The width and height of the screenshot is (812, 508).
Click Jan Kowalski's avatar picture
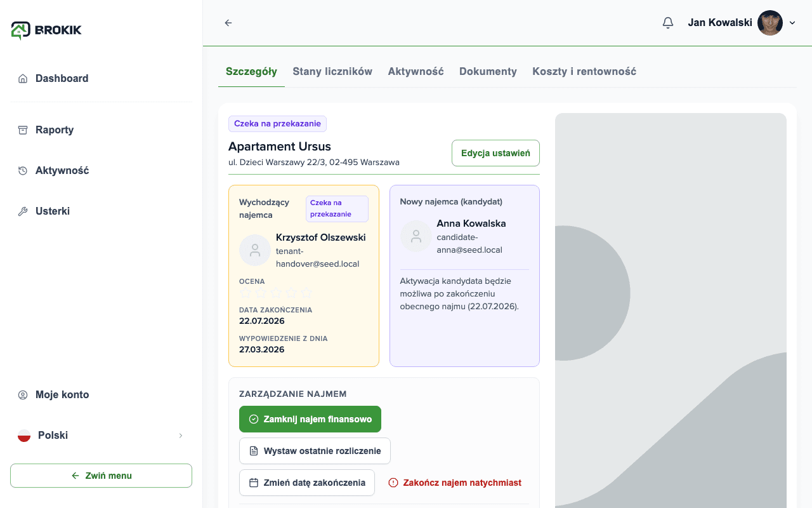click(x=770, y=23)
